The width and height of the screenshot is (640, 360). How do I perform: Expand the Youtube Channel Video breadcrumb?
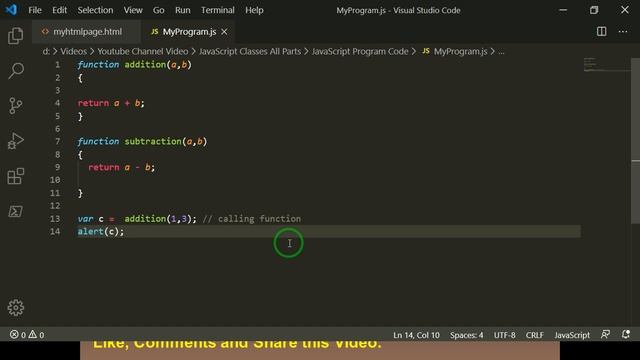click(x=142, y=51)
